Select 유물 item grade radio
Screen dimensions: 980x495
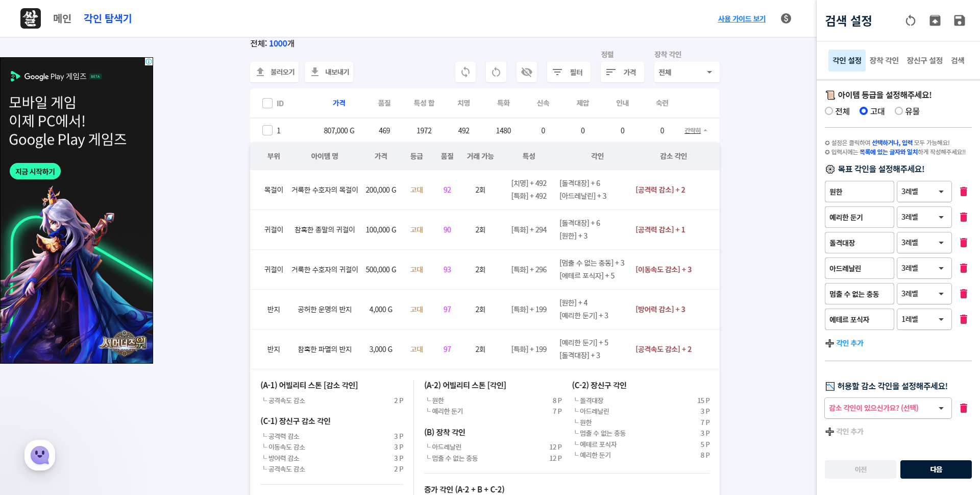click(899, 111)
